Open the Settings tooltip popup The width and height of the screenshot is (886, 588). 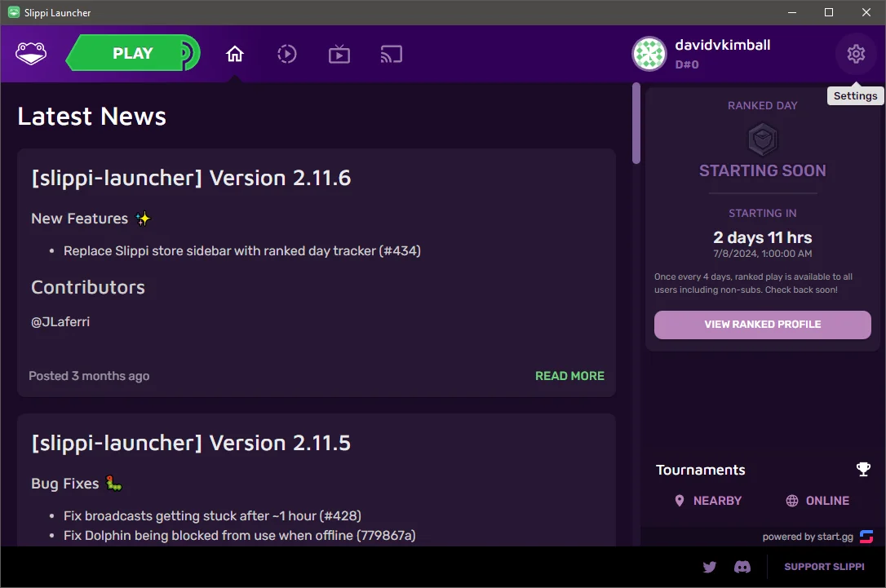click(x=855, y=95)
